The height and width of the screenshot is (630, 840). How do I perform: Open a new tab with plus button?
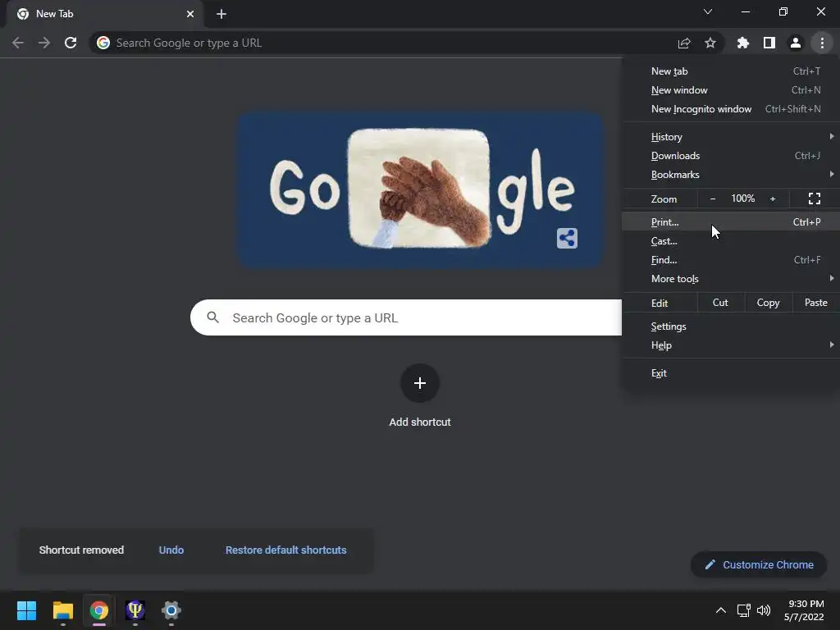221,14
